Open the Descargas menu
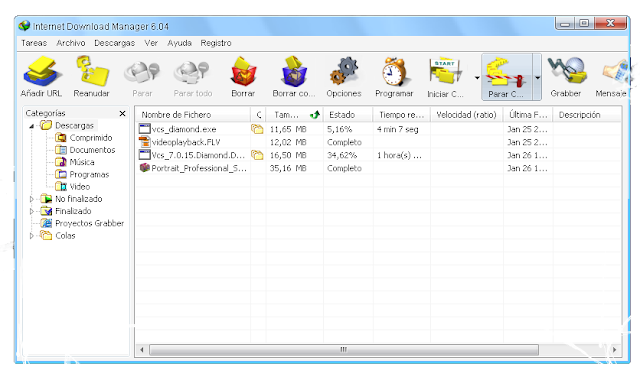 click(114, 43)
